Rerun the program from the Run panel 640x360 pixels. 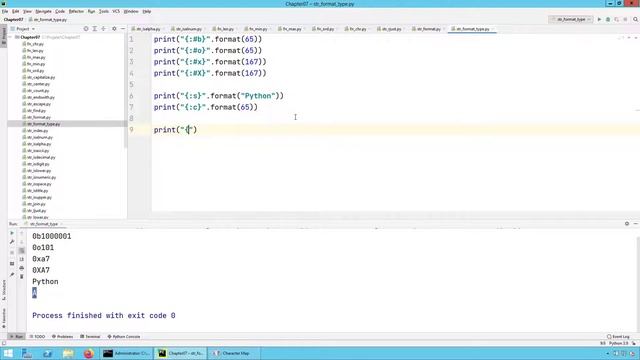tap(12, 233)
